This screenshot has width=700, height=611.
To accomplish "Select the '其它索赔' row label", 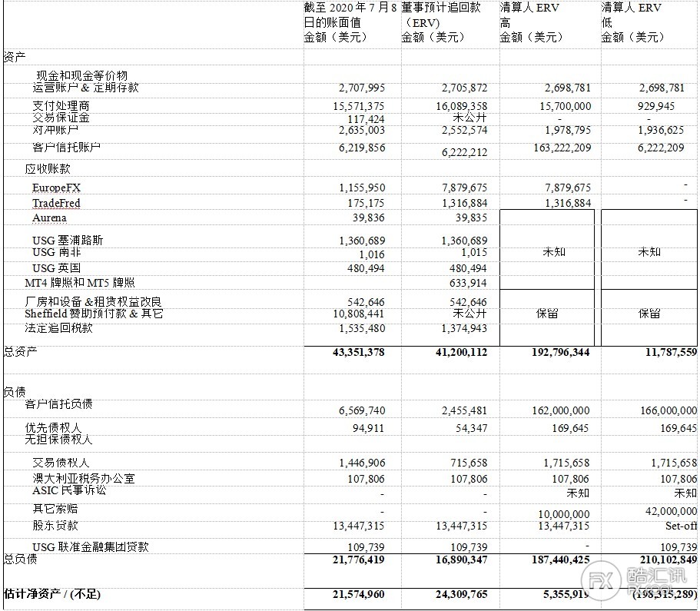I will [55, 509].
